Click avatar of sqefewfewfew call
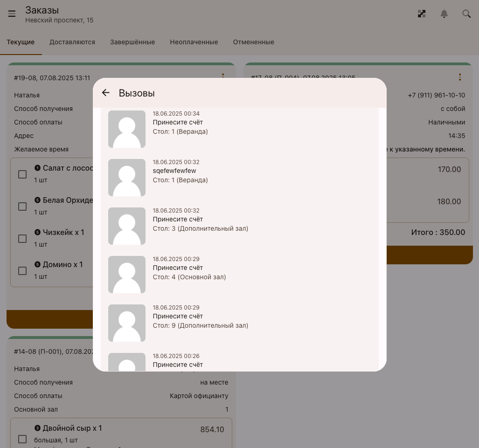This screenshot has height=448, width=479. (127, 178)
